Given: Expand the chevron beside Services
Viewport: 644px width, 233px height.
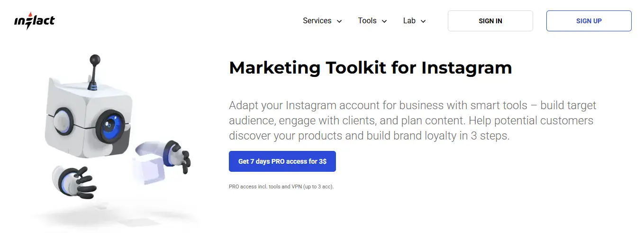Looking at the screenshot, I should click(339, 21).
